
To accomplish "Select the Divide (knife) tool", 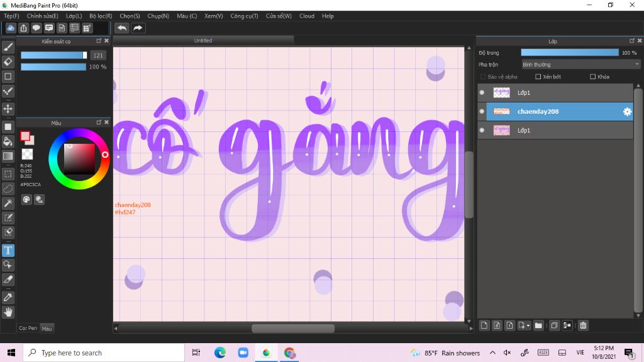I will coord(8,280).
